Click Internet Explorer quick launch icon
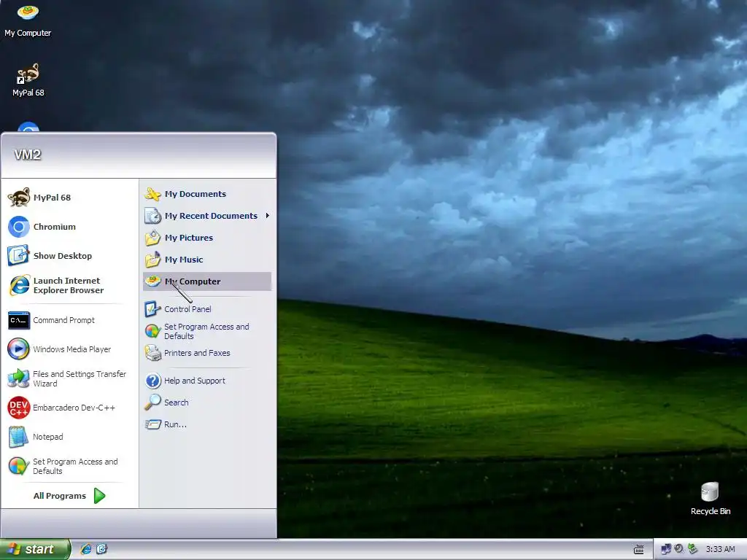Screen dimensions: 747x560 (x=86, y=549)
